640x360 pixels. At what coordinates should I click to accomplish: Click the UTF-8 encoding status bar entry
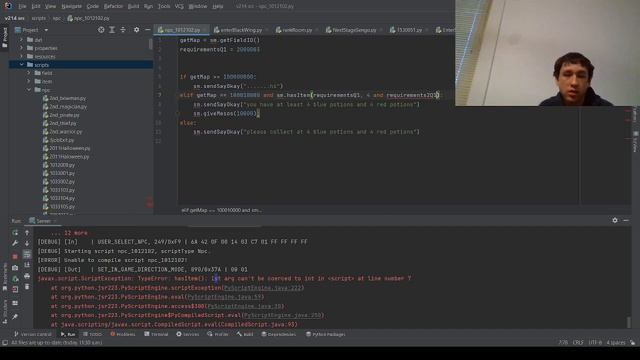tap(595, 342)
